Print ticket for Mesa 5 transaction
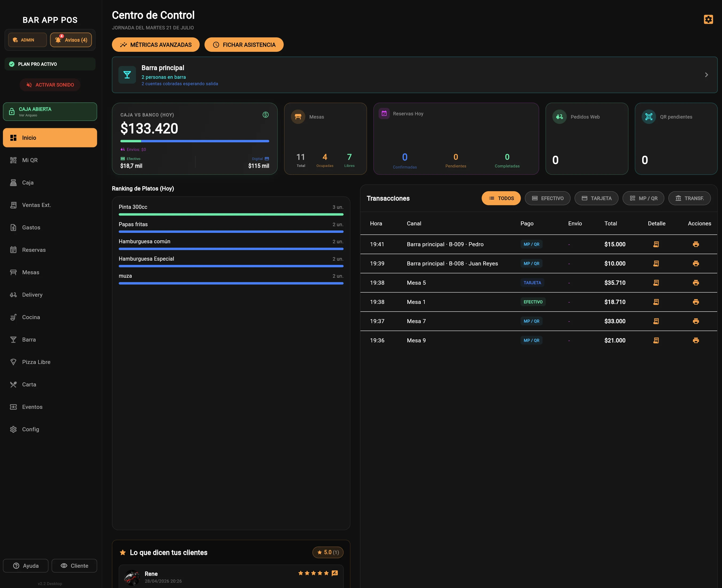This screenshot has height=588, width=722. point(696,283)
